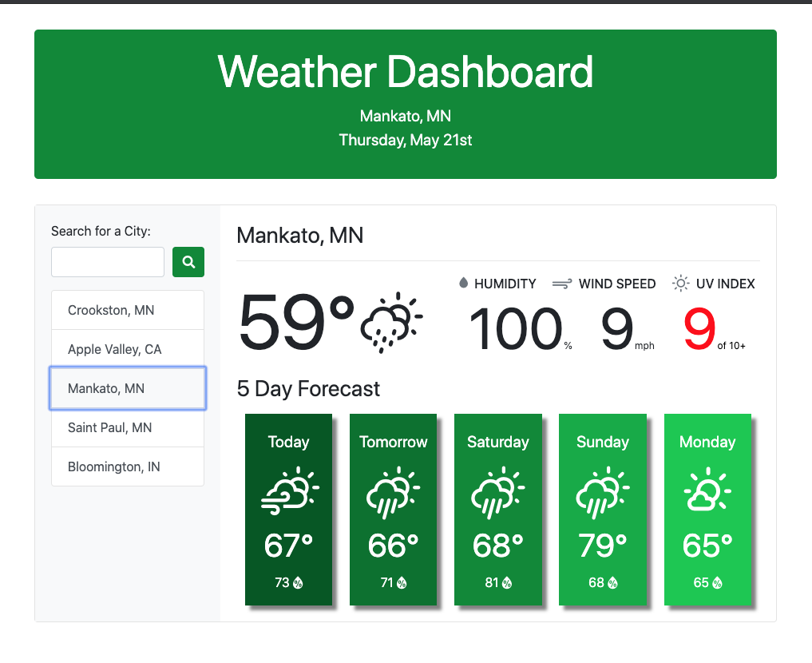Select Bloomington, IN from the city list
812x663 pixels.
[127, 466]
